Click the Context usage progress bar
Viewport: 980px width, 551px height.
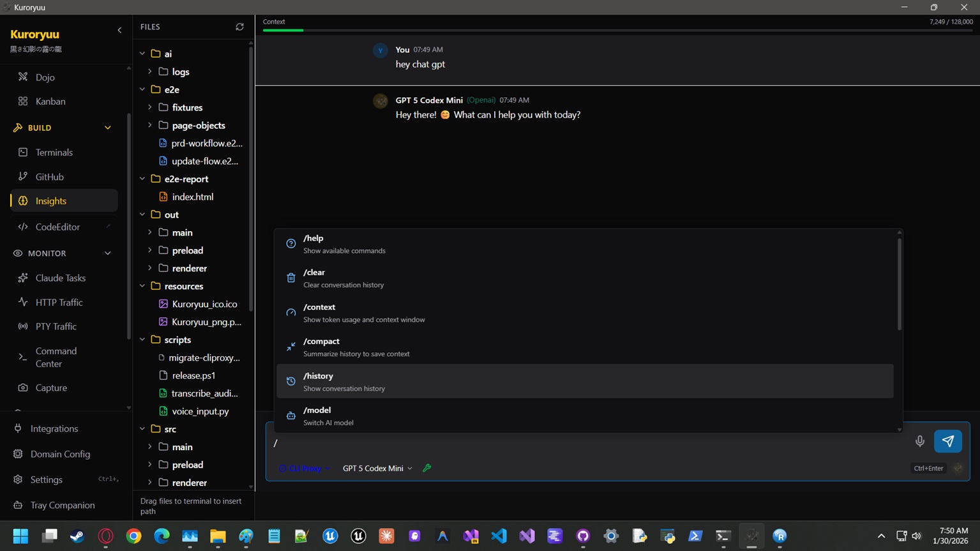[x=617, y=30]
